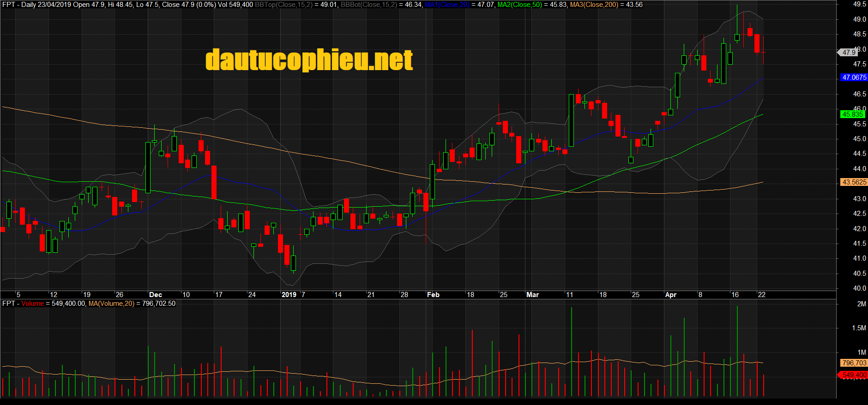Click the orange 43.5625 price tag
Viewport: 868px width, 405px height.
[854, 182]
